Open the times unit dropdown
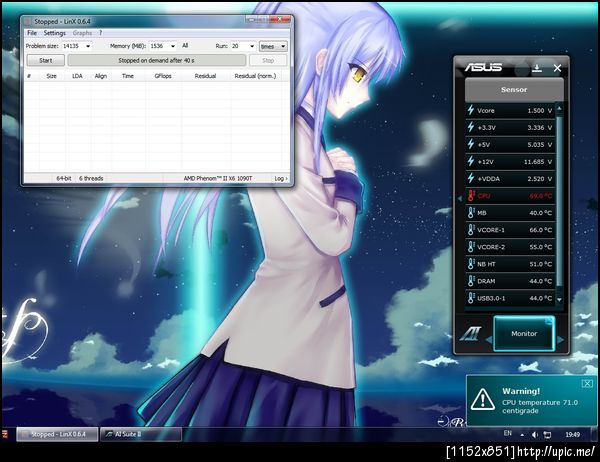This screenshot has height=462, width=600. pyautogui.click(x=273, y=47)
